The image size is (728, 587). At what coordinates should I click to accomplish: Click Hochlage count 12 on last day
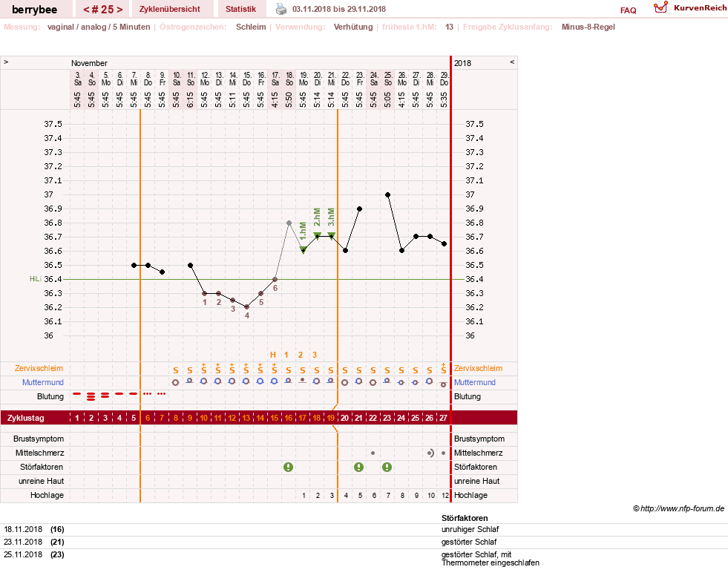445,496
